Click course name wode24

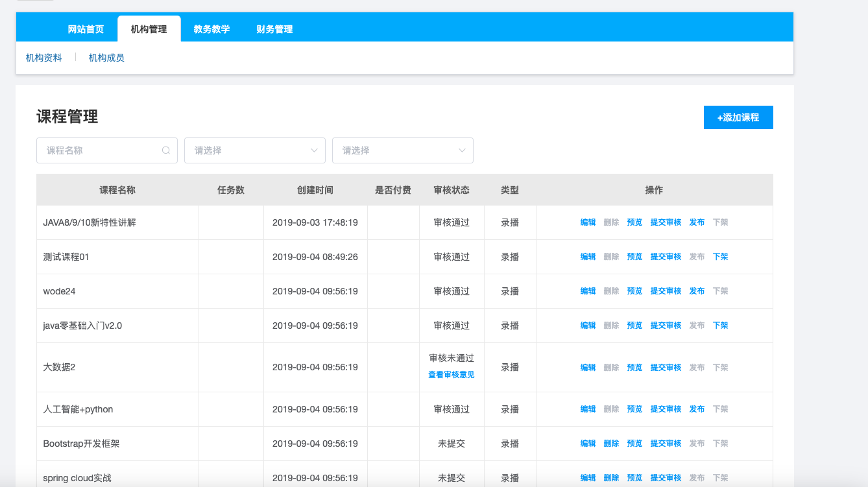(59, 291)
